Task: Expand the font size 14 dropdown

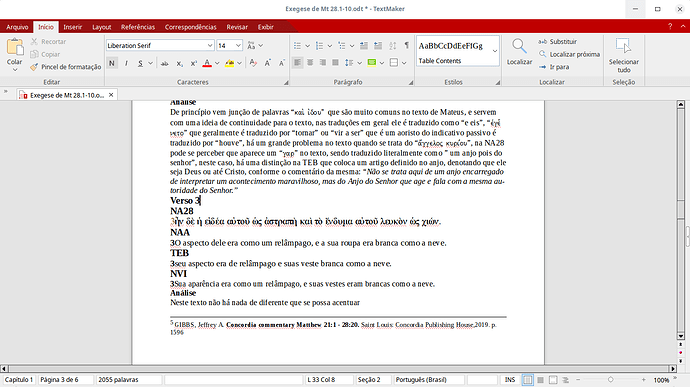Action: point(238,45)
